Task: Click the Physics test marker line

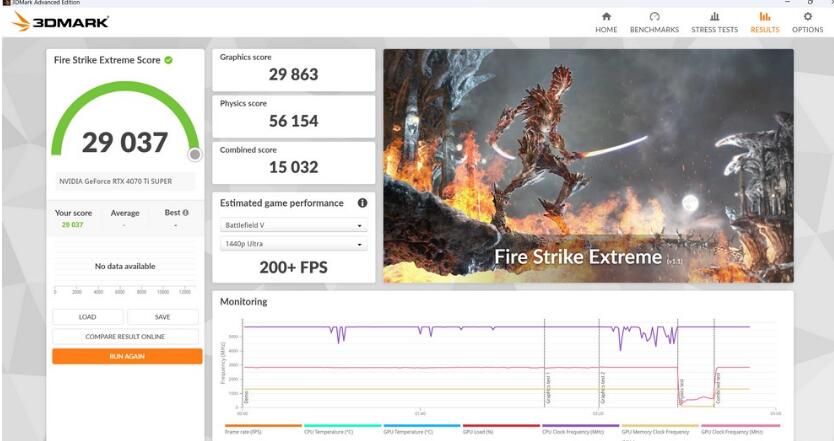Action: point(678,363)
